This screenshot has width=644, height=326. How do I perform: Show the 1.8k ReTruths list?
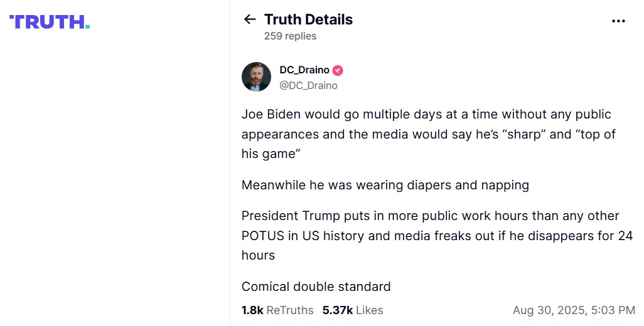277,310
